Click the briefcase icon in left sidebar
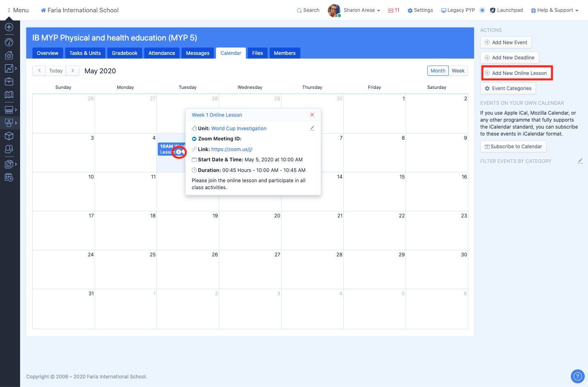The width and height of the screenshot is (588, 387). tap(9, 81)
